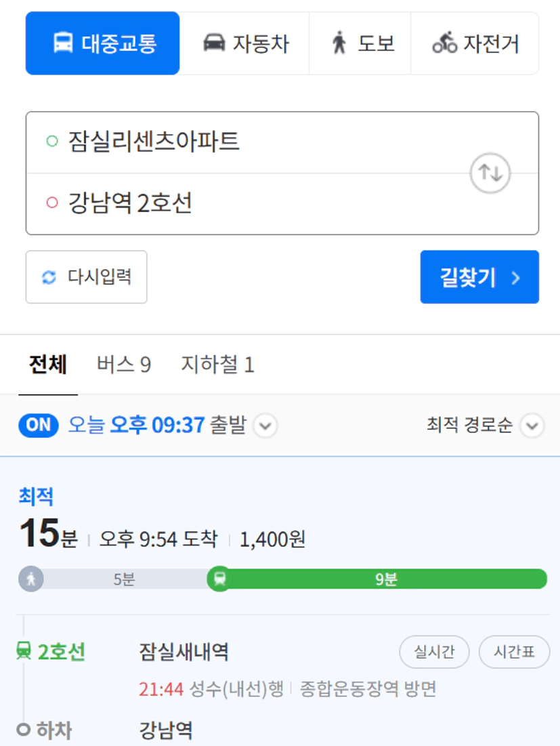The height and width of the screenshot is (746, 560).
Task: Select the 대중교통 bus transit mode
Action: pos(102,43)
